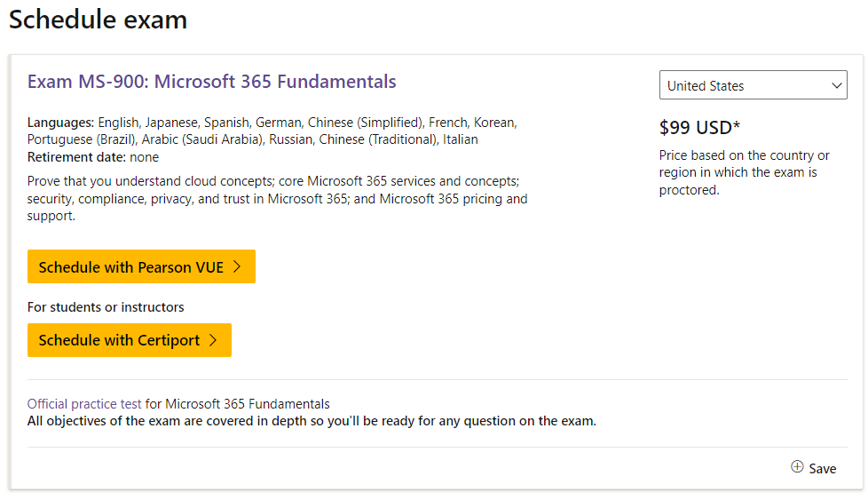This screenshot has height=500, width=868.
Task: Click the bold All objectives sentence
Action: tap(312, 421)
